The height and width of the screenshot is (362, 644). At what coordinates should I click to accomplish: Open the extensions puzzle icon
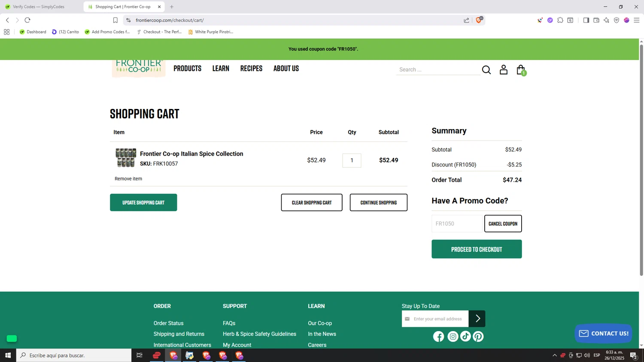560,20
